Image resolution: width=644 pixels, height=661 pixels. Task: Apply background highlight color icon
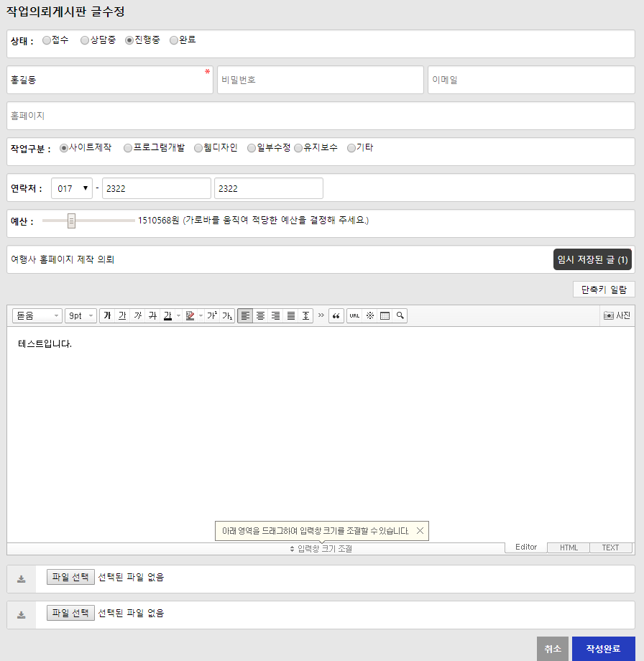tap(190, 315)
